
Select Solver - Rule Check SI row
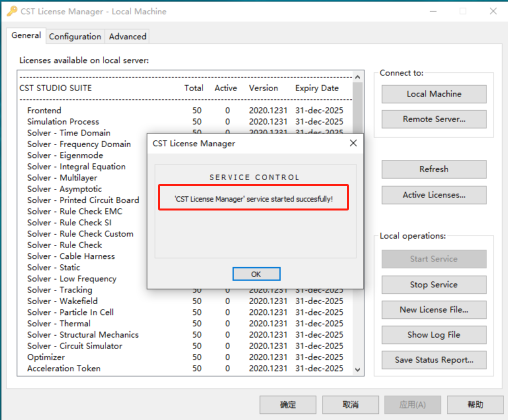69,222
